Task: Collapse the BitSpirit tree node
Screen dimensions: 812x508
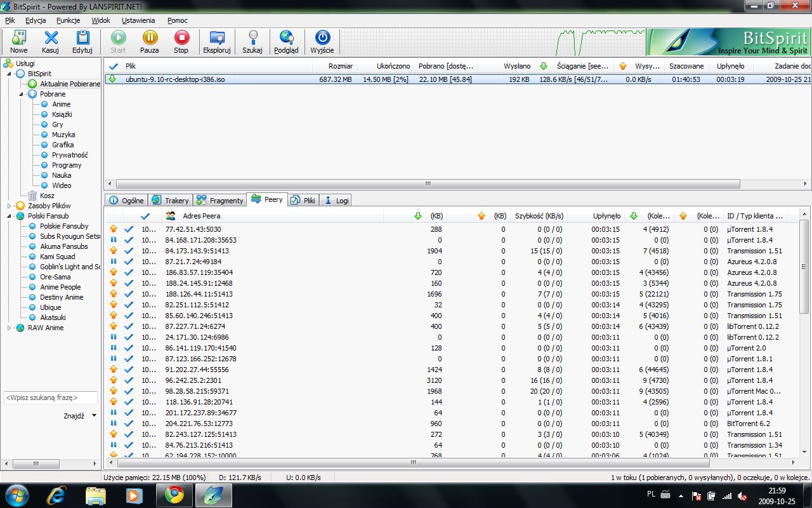Action: (10, 74)
